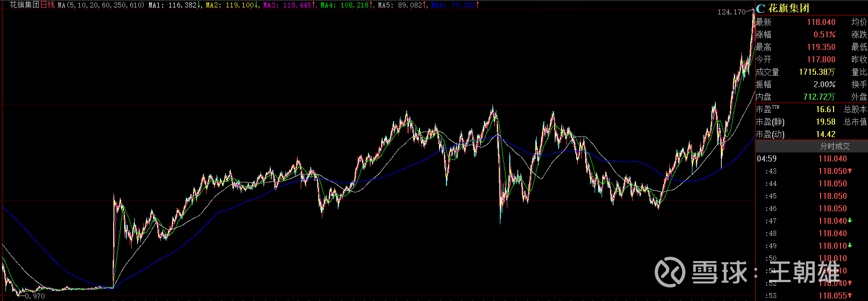Screen dimensions: 868x301
Task: Click the 成交量 label
Action: click(x=768, y=72)
